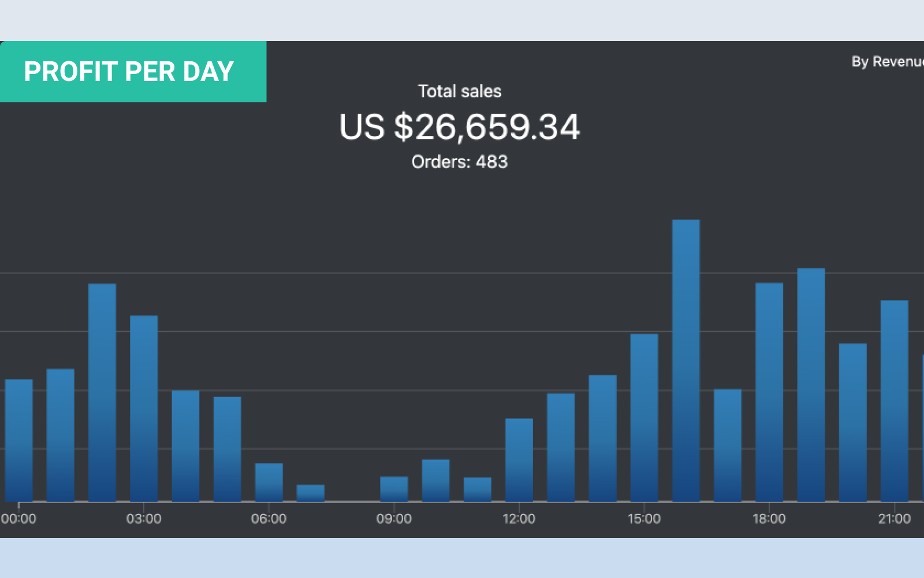Click the 21:00 axis label
The image size is (924, 578).
(x=894, y=518)
